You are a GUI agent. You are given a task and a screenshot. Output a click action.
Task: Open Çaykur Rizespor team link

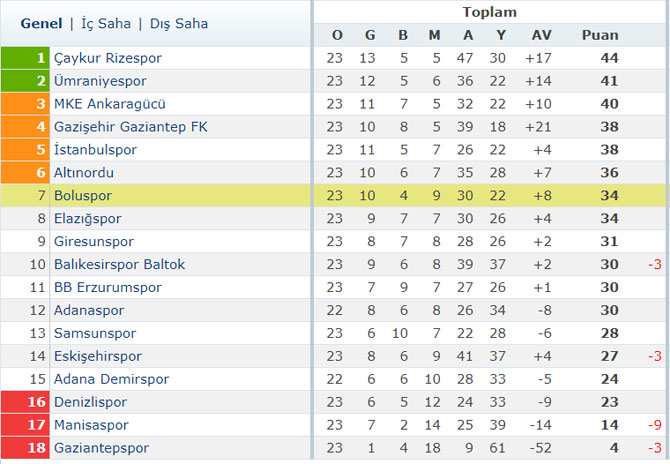108,58
